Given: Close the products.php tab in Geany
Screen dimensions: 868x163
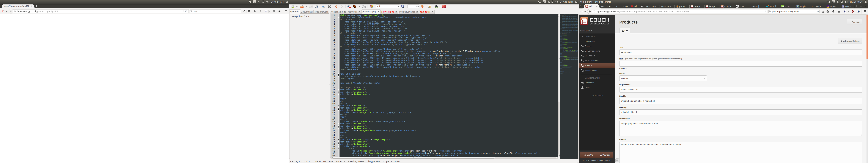Looking at the screenshot, I should (x=378, y=11).
